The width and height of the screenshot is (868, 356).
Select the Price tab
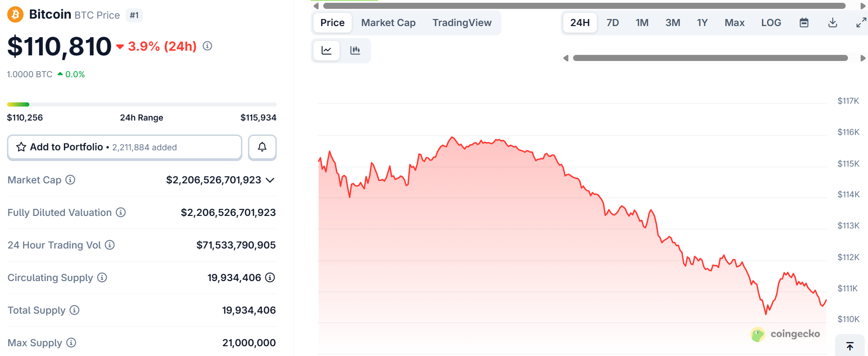coord(333,23)
